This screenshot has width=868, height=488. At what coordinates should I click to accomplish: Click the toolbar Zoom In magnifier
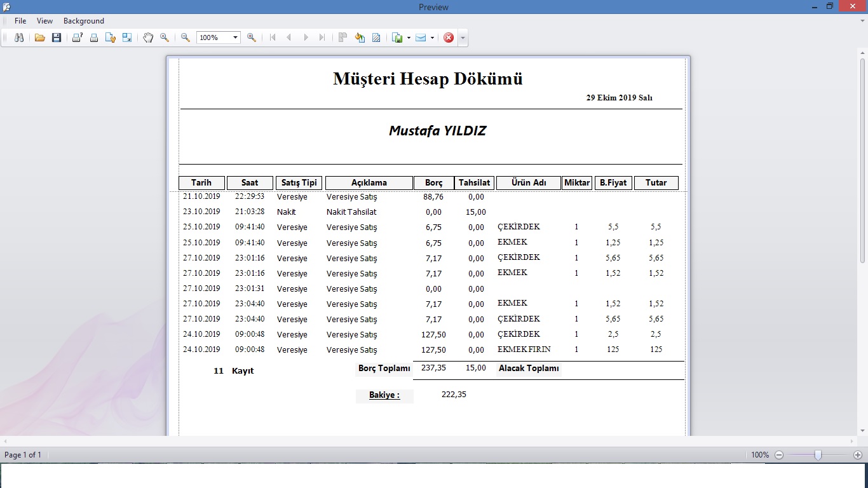click(x=252, y=37)
